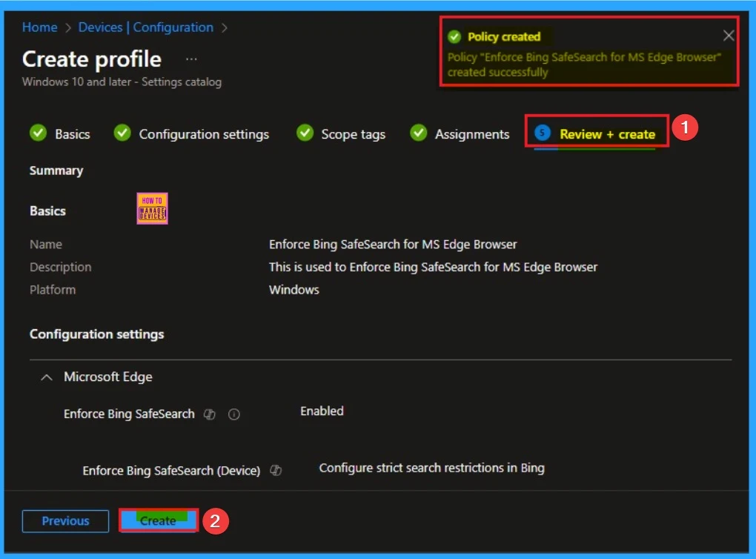Click the Assignments checkmark icon
This screenshot has width=756, height=559.
click(x=419, y=133)
